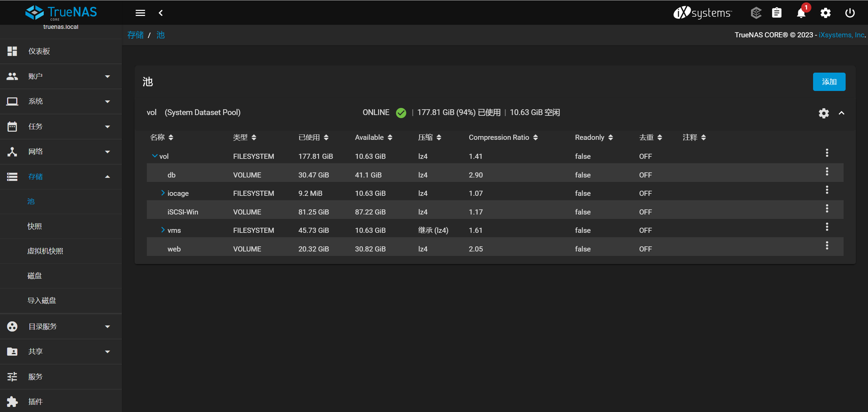Screen dimensions: 868x412
Task: Click the power button icon
Action: [850, 13]
